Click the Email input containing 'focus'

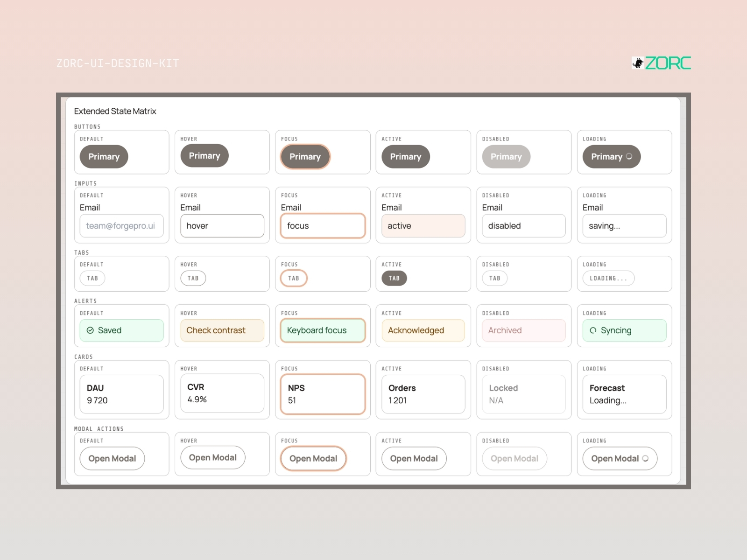[323, 226]
